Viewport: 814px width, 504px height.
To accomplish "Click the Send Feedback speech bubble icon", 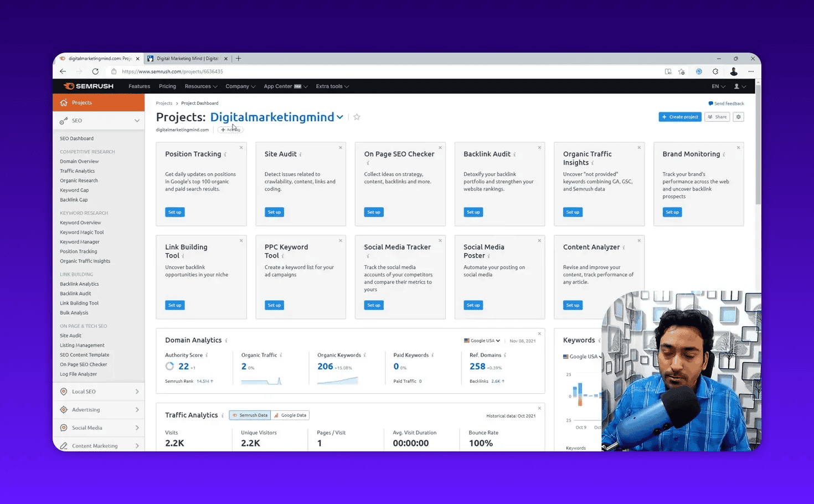I will pos(710,103).
